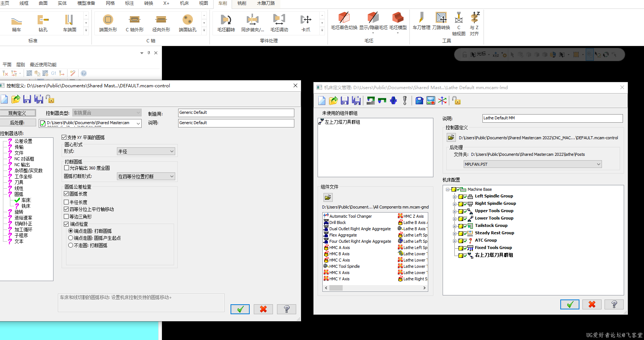Open the 形式 半径 dropdown
644x340 pixels.
pos(146,151)
